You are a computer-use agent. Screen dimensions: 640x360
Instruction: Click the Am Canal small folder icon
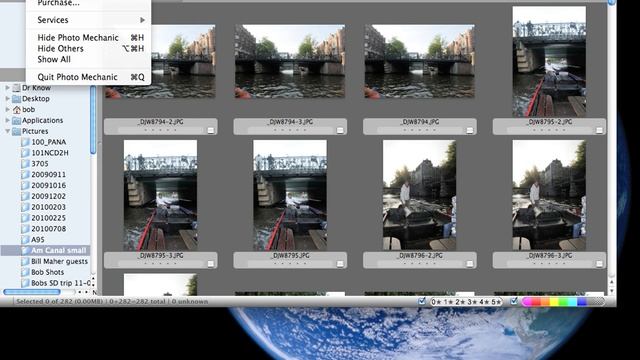coord(25,251)
